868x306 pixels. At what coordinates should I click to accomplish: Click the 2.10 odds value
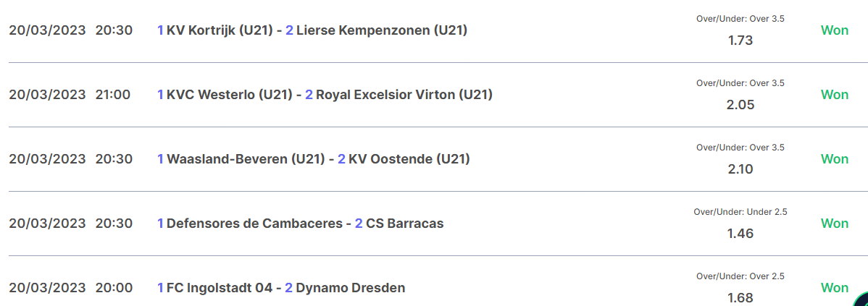(x=740, y=169)
